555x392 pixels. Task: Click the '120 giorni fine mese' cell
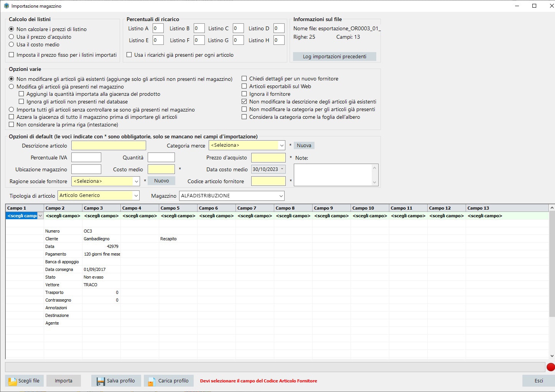click(101, 254)
